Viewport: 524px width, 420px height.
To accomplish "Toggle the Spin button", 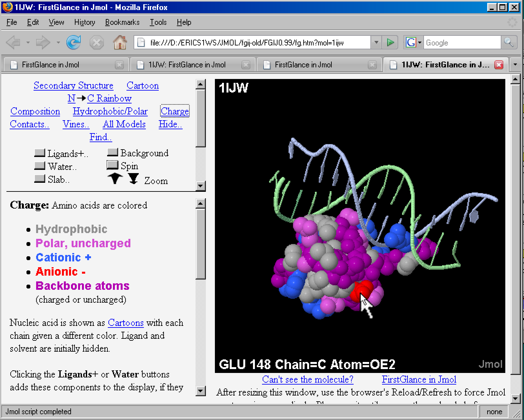I will pos(113,165).
